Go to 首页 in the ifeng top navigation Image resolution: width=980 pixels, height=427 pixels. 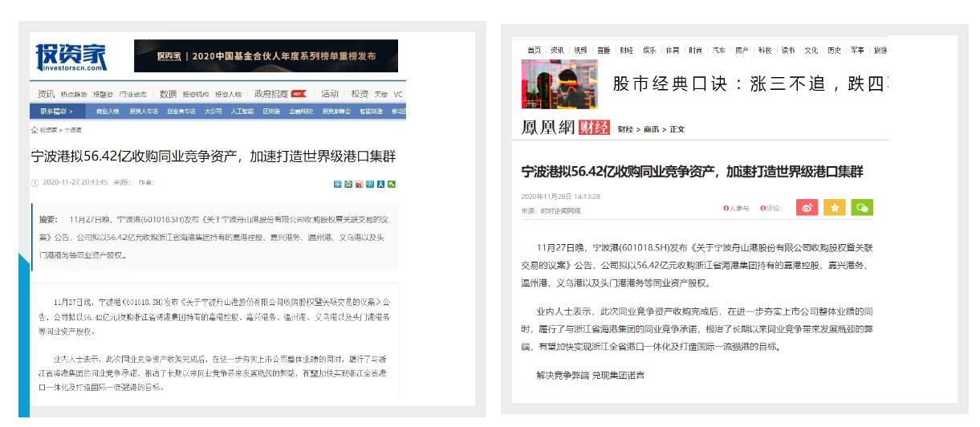pos(534,50)
